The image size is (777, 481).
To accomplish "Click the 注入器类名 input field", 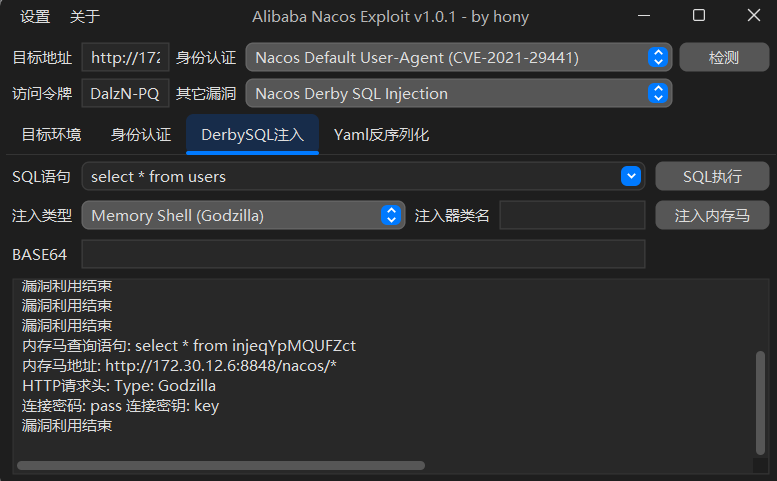I will pyautogui.click(x=572, y=215).
